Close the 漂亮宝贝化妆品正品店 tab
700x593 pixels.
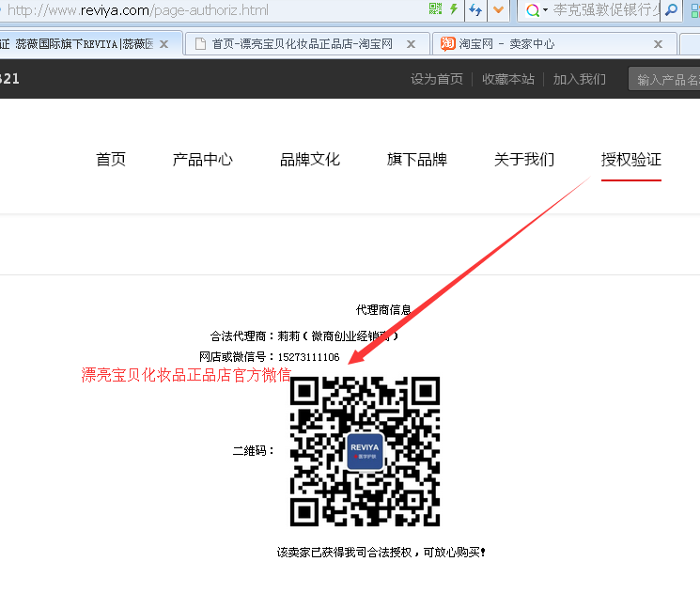411,43
